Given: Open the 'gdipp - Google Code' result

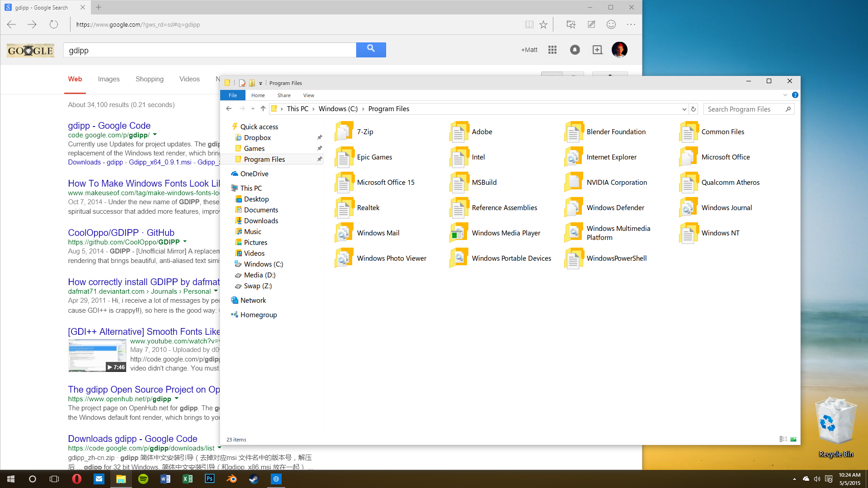Looking at the screenshot, I should [x=109, y=126].
